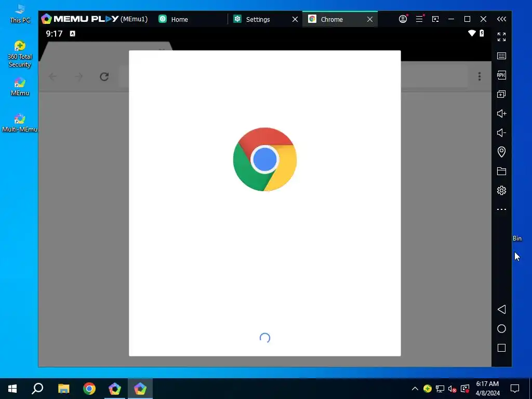This screenshot has height=399, width=532.
Task: Click the muted speaker tray icon
Action: click(452, 389)
